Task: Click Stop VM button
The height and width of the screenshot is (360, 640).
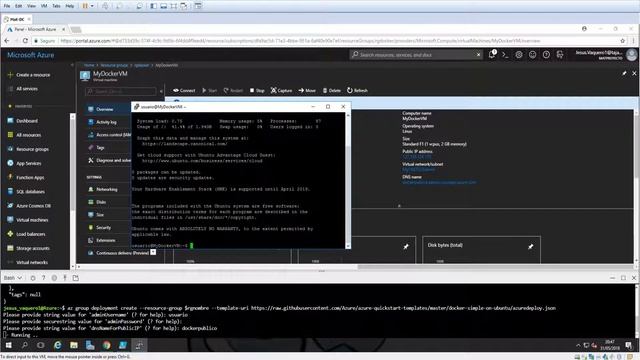Action: (257, 90)
